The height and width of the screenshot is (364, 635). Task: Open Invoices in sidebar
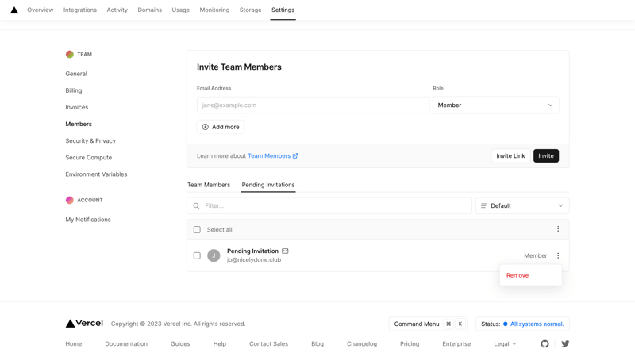click(77, 107)
